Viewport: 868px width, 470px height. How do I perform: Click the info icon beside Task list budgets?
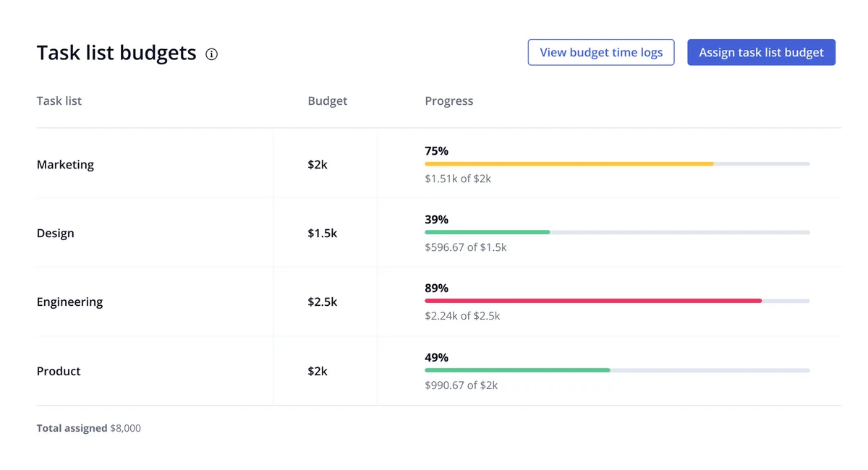(x=211, y=54)
